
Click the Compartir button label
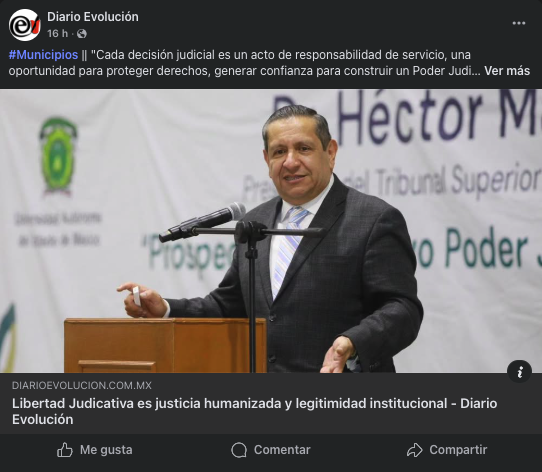(x=458, y=450)
